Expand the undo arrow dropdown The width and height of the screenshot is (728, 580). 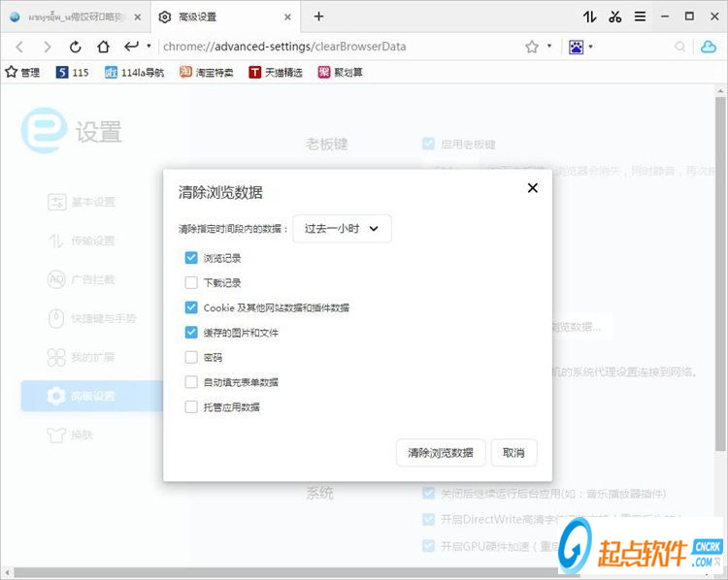tap(149, 46)
